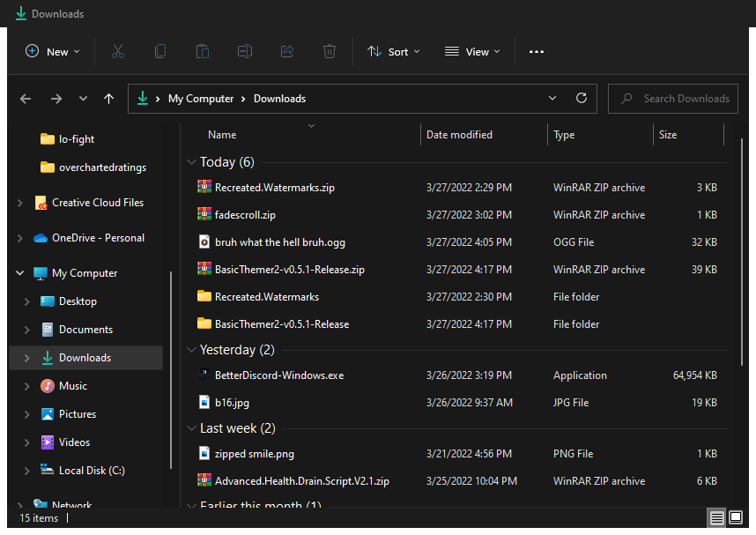The height and width of the screenshot is (535, 756).
Task: Share a file using the Share toolbar icon
Action: [x=286, y=51]
